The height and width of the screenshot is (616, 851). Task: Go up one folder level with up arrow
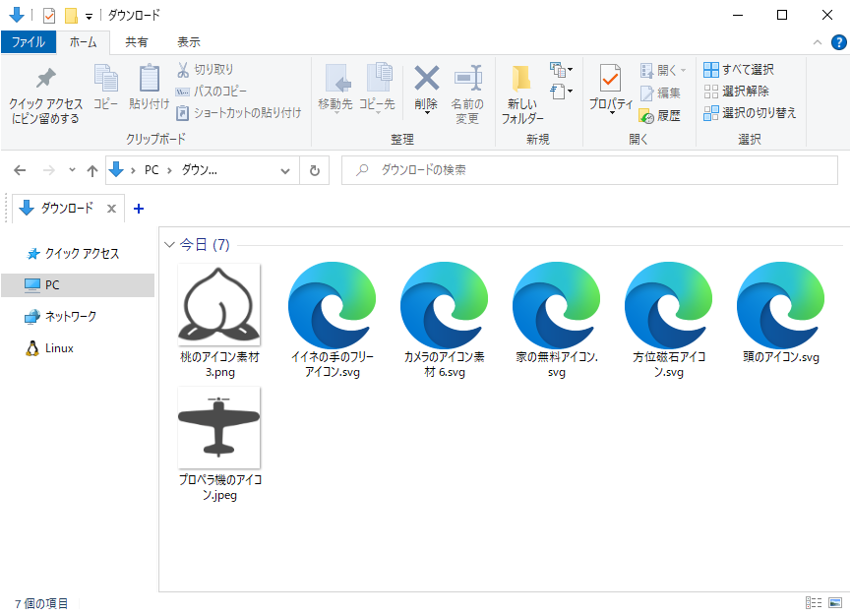(92, 170)
